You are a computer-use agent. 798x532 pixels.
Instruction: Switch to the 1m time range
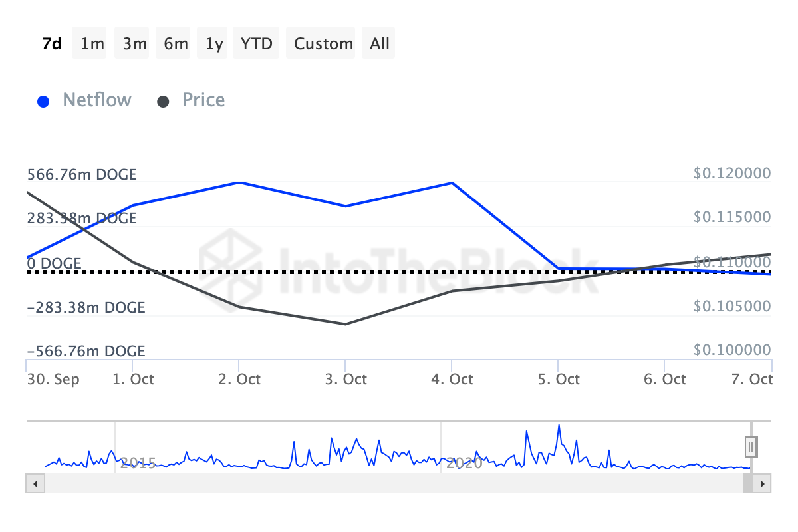point(92,43)
